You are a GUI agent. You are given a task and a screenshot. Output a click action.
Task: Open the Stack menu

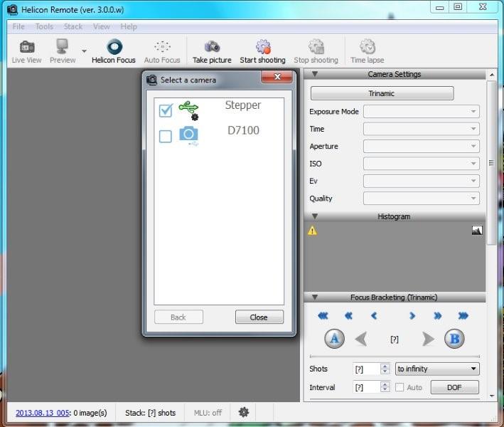[73, 26]
